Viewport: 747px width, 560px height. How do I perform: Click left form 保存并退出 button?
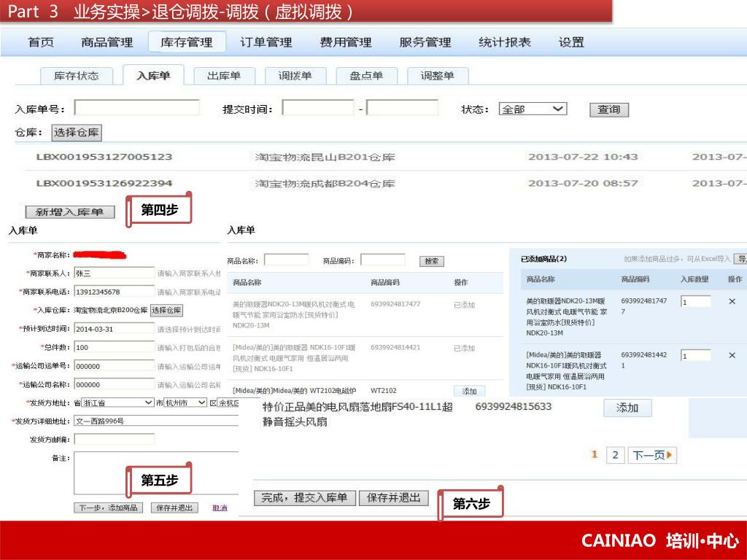pos(174,508)
